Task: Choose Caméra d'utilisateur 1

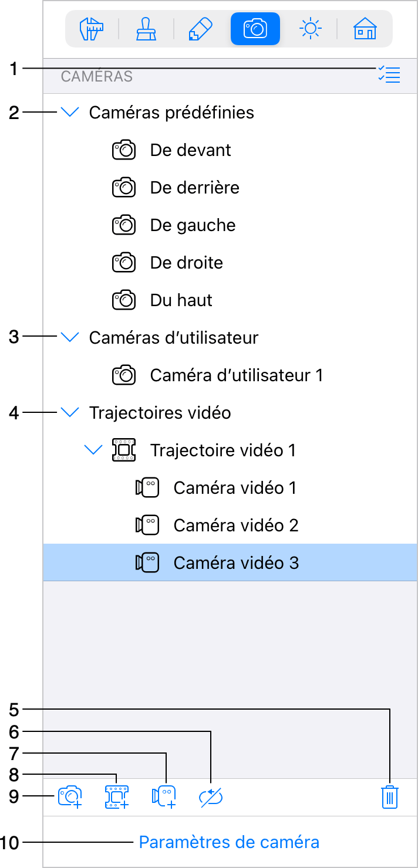Action: tap(230, 375)
